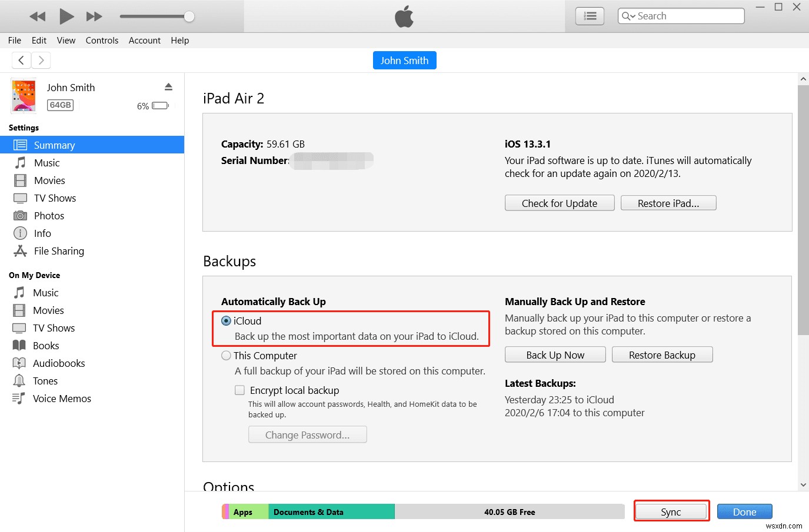Screen dimensions: 809x532
Task: Eject the iPad Air 2 device
Action: tap(169, 86)
